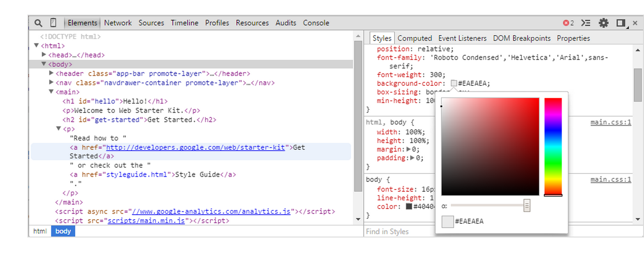This screenshot has height=253, width=644.
Task: Switch to the Network tab
Action: click(118, 23)
